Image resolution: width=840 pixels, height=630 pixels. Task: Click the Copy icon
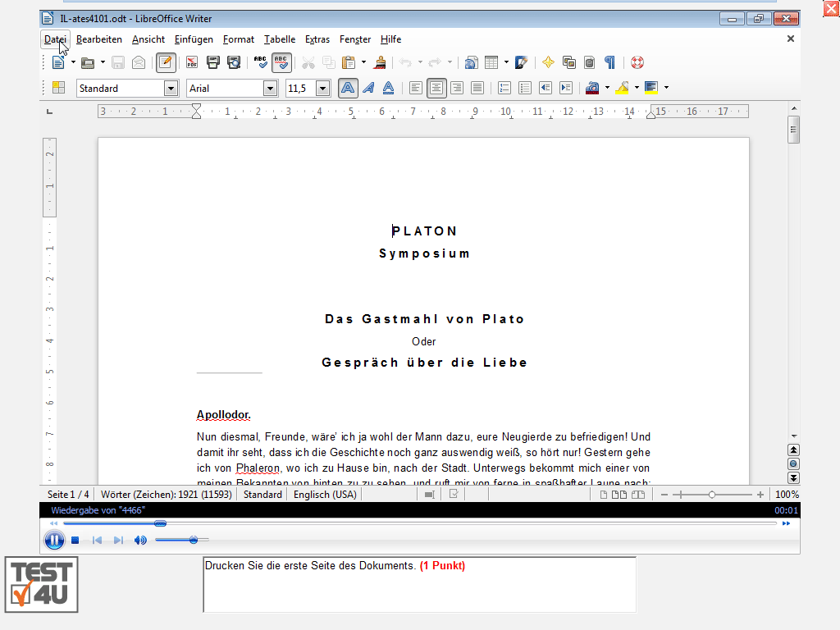tap(328, 62)
